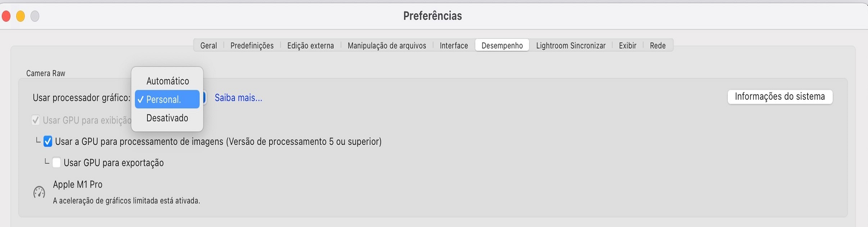868x227 pixels.
Task: Switch to the Geral tab
Action: (208, 46)
